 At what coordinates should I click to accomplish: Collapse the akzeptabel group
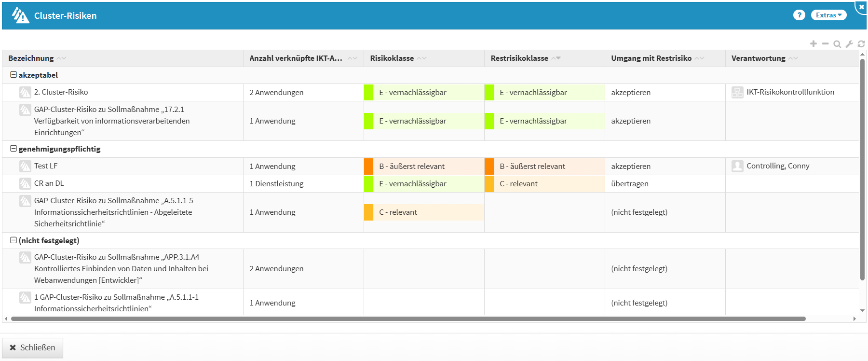tap(14, 75)
